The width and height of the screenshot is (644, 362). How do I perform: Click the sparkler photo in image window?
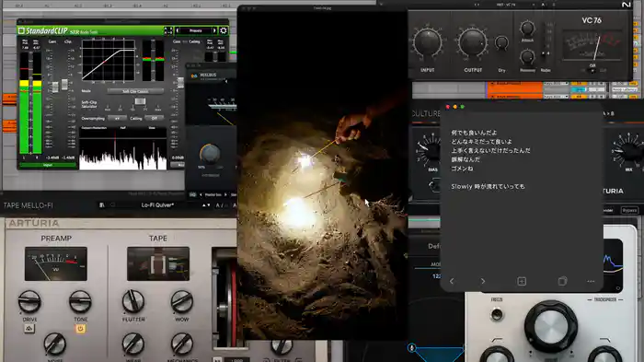pyautogui.click(x=322, y=175)
